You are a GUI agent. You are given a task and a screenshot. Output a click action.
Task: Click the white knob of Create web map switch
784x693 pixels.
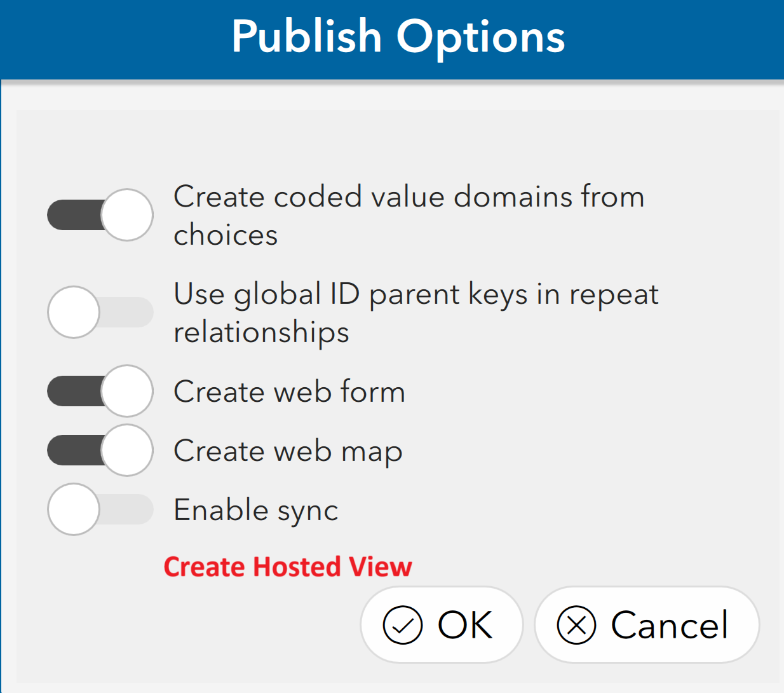(x=127, y=450)
